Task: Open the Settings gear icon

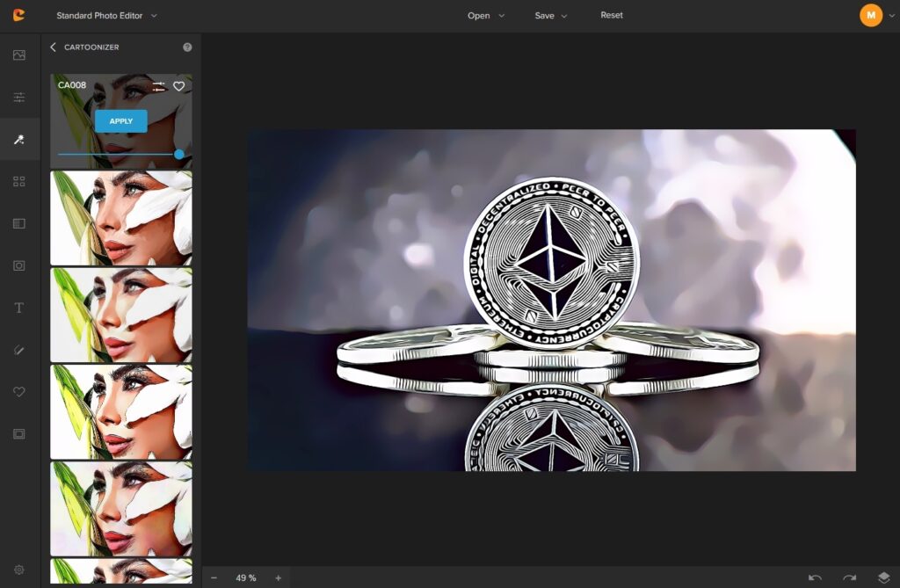Action: [x=19, y=570]
